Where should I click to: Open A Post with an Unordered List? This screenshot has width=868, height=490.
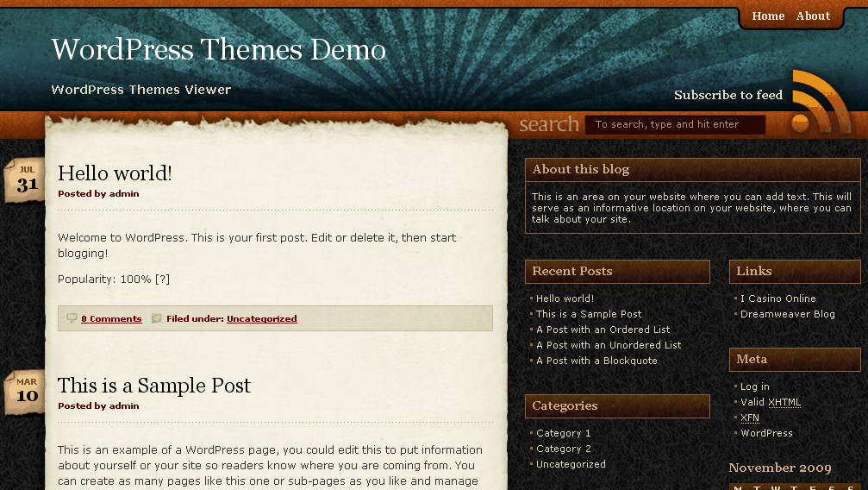tap(609, 345)
